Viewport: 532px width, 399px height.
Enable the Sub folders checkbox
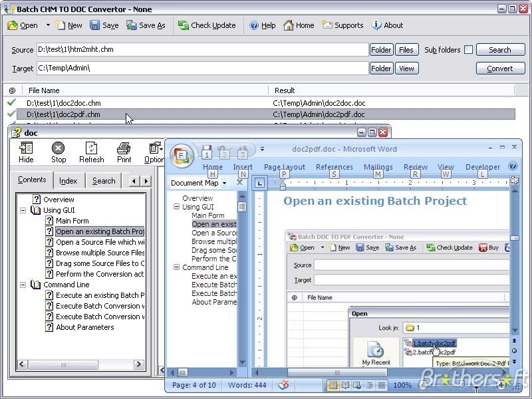coord(468,50)
